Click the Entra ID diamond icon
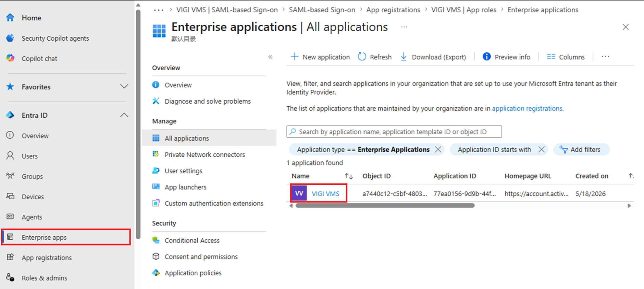The height and width of the screenshot is (289, 644). click(x=10, y=115)
